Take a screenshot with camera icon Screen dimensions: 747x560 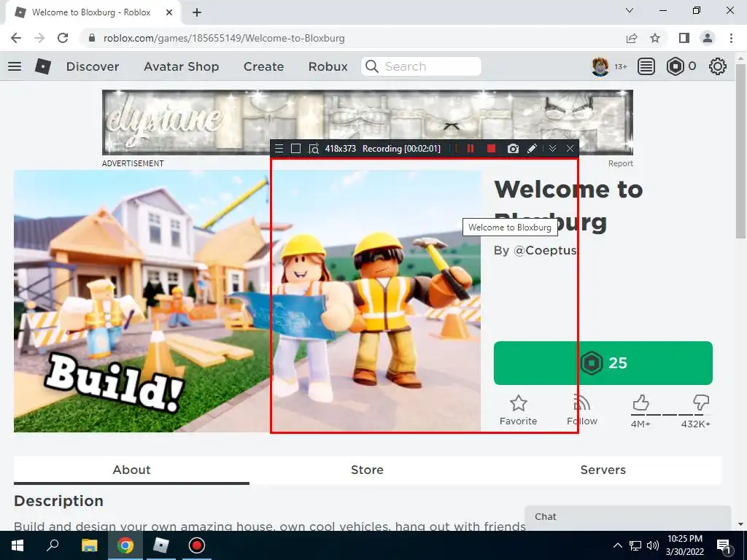[x=513, y=149]
